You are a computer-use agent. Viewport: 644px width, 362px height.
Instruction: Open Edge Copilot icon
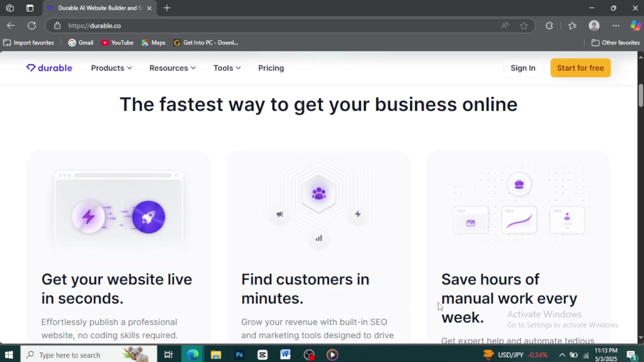tap(635, 26)
